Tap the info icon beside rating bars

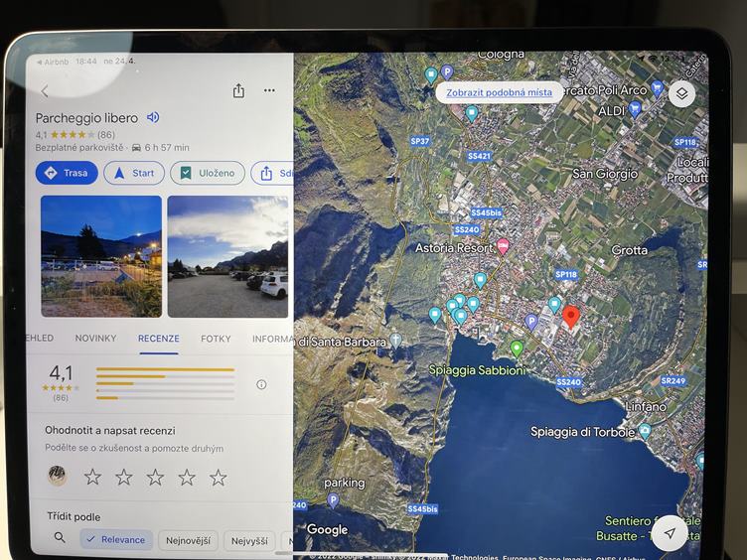coord(261,384)
